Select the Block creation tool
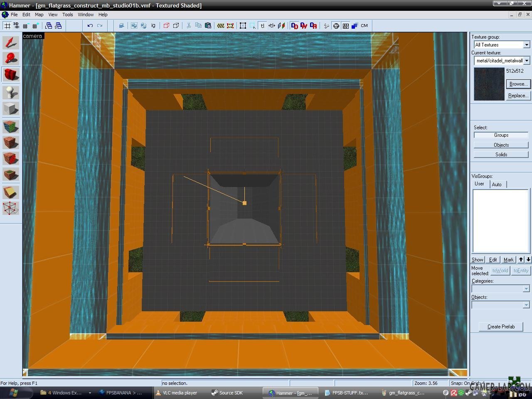 (x=11, y=108)
